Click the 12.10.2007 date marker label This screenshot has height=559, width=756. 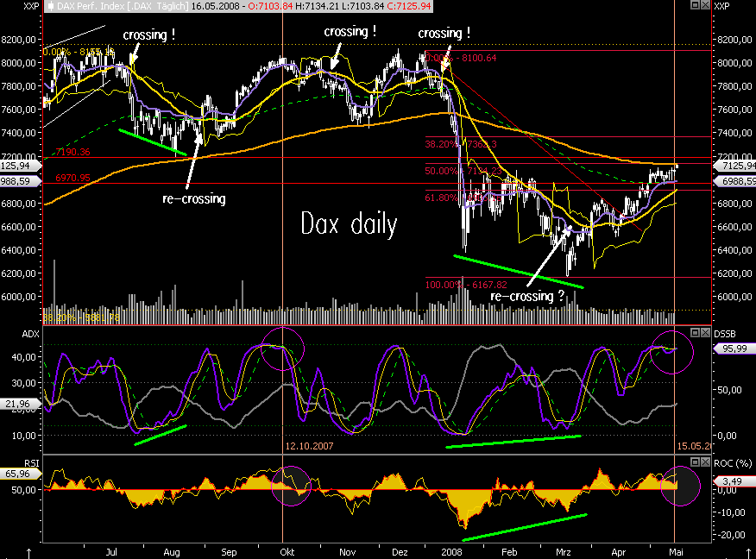click(309, 446)
